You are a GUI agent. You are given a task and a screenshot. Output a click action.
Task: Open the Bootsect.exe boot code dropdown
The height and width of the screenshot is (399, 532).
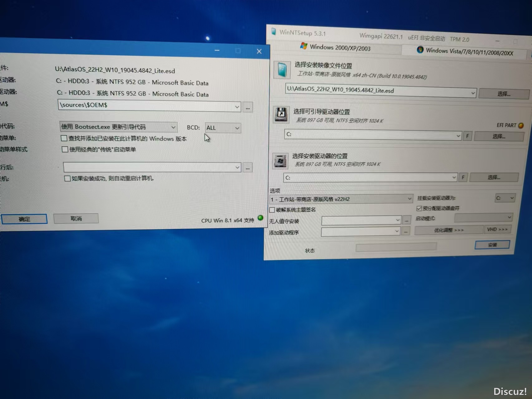point(173,127)
